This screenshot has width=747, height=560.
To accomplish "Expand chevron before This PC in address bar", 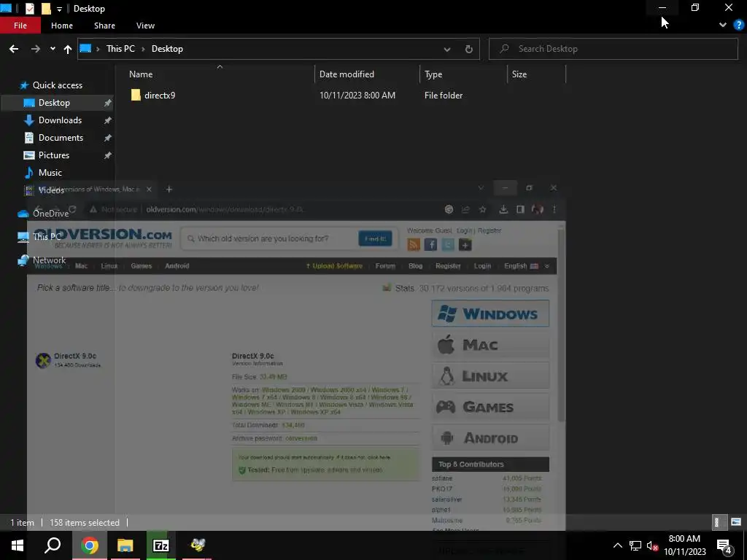I will click(98, 49).
